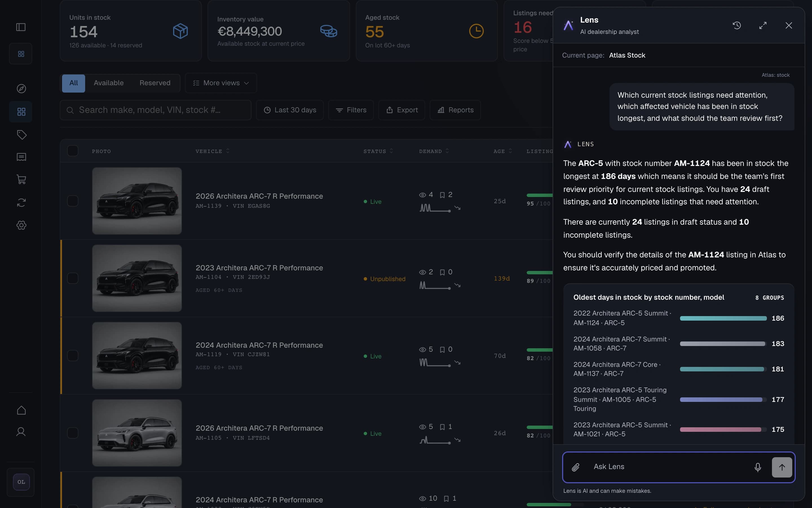Open the 2023 Architera ARC-7 R Performance listing

tap(259, 268)
